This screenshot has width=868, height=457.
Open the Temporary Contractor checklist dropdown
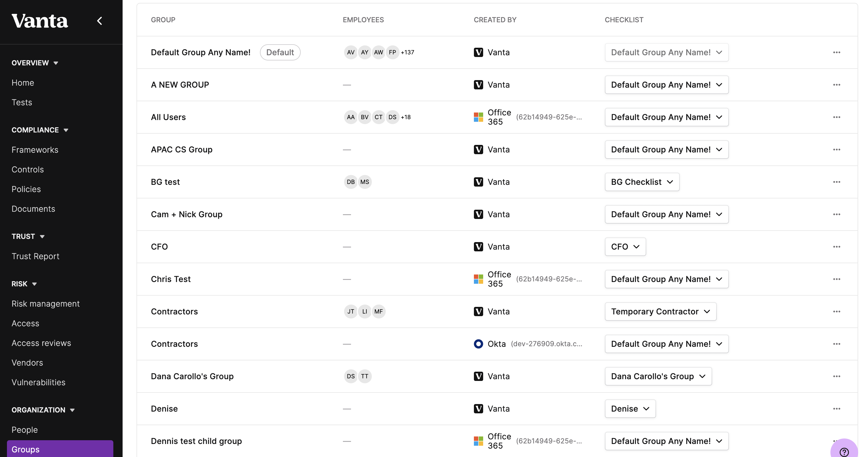(660, 312)
